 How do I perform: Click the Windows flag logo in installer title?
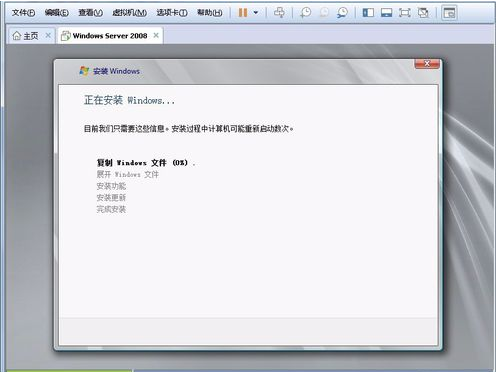tap(84, 71)
